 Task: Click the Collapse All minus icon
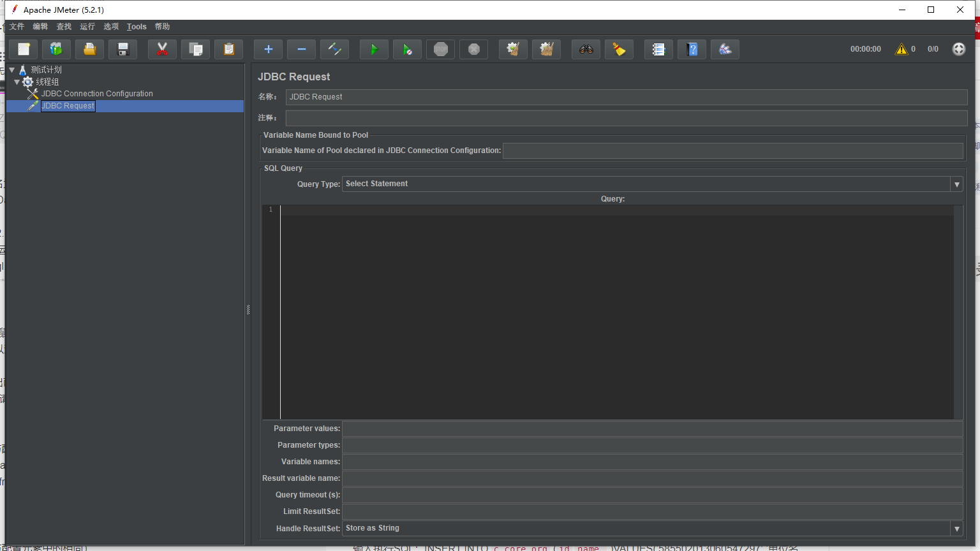(302, 49)
